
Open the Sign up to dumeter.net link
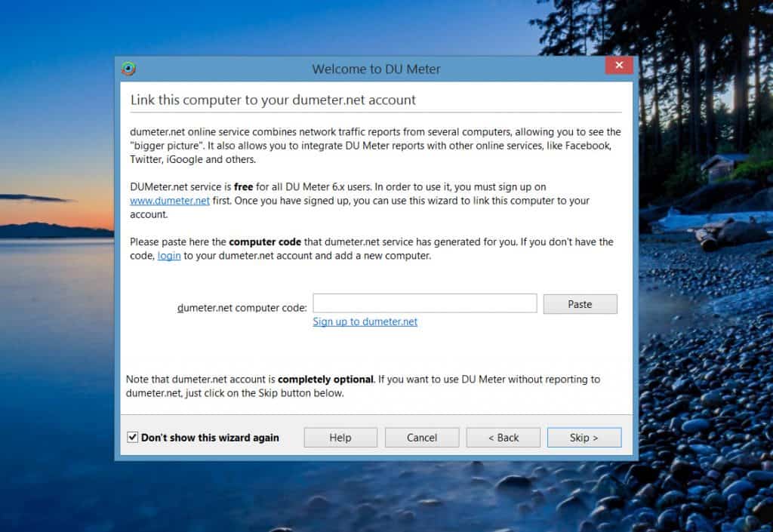point(365,321)
